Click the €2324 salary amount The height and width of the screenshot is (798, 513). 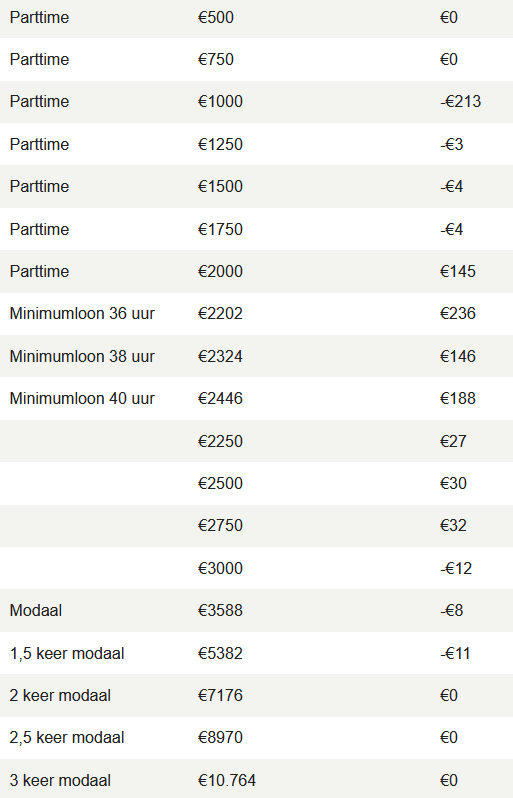point(220,356)
